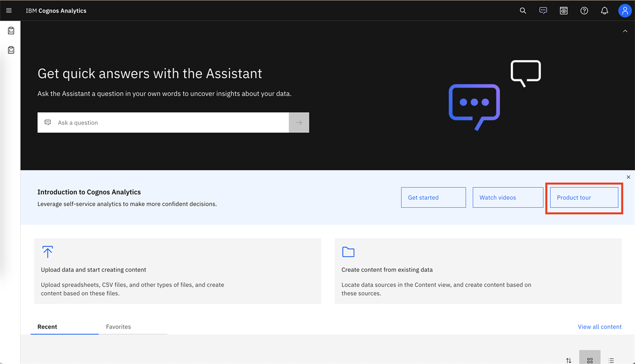Open the help question mark icon
This screenshot has width=635, height=364.
tap(584, 11)
